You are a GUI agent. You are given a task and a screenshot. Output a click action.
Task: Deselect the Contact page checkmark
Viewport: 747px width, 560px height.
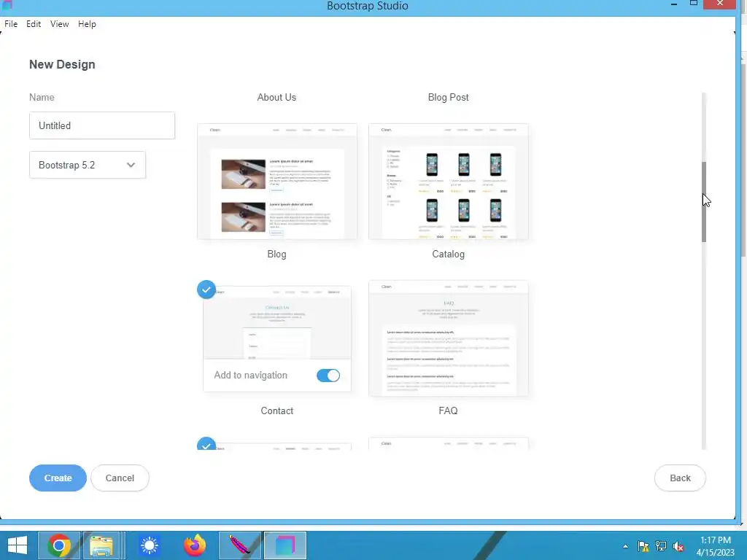tap(206, 289)
